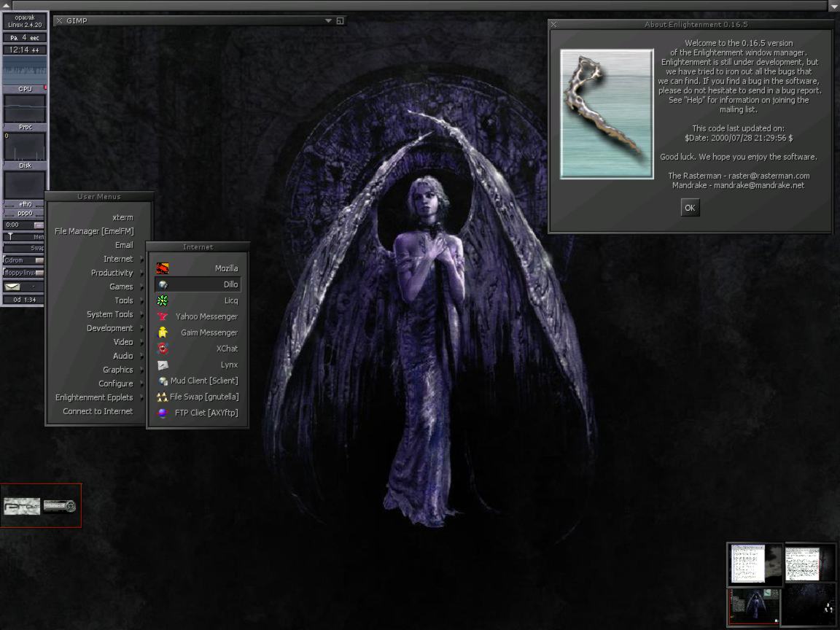Image resolution: width=840 pixels, height=630 pixels.
Task: Click the down arrow at top-right screen corner
Action: pyautogui.click(x=834, y=5)
